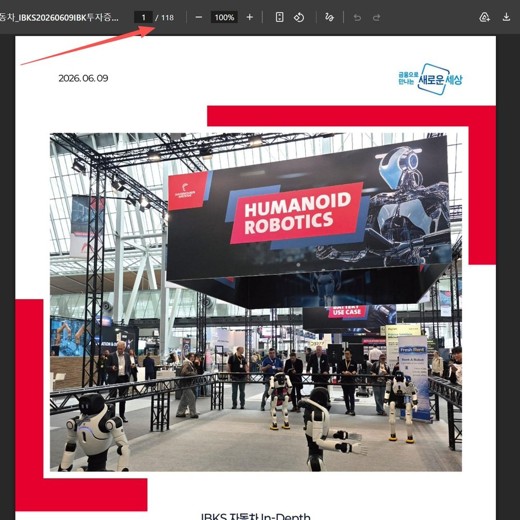
Task: Zoom out with the minus icon
Action: click(199, 17)
